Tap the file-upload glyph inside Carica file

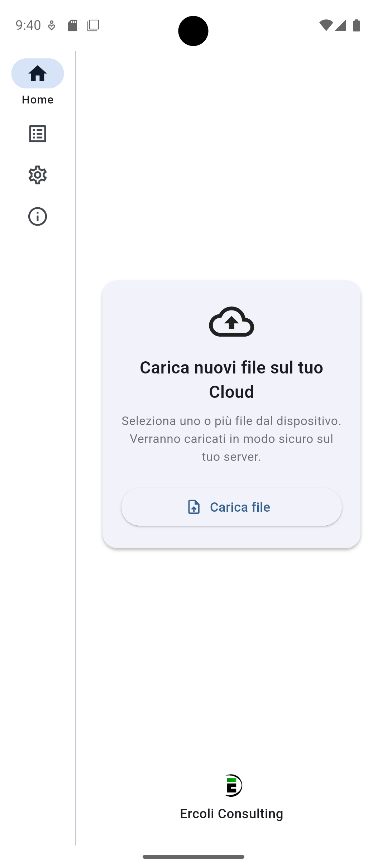click(x=194, y=507)
